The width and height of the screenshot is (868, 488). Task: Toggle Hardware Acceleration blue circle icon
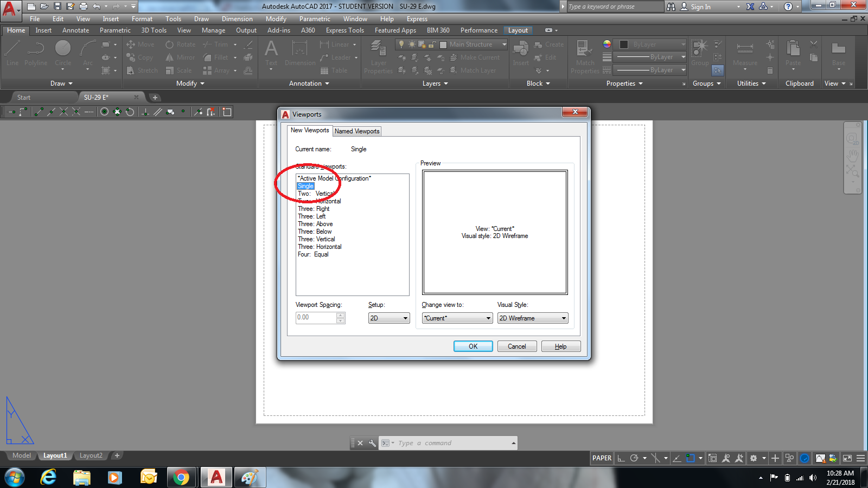805,458
